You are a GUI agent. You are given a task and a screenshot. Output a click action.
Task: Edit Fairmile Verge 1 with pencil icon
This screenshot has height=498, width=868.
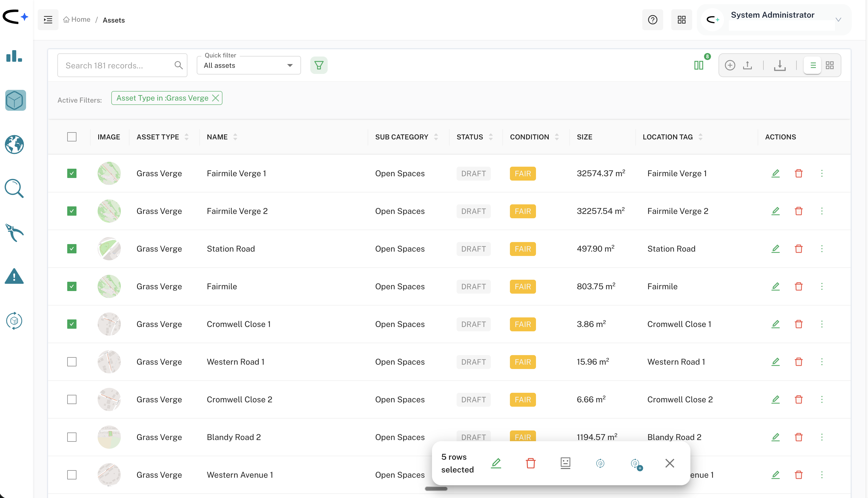[x=775, y=173]
